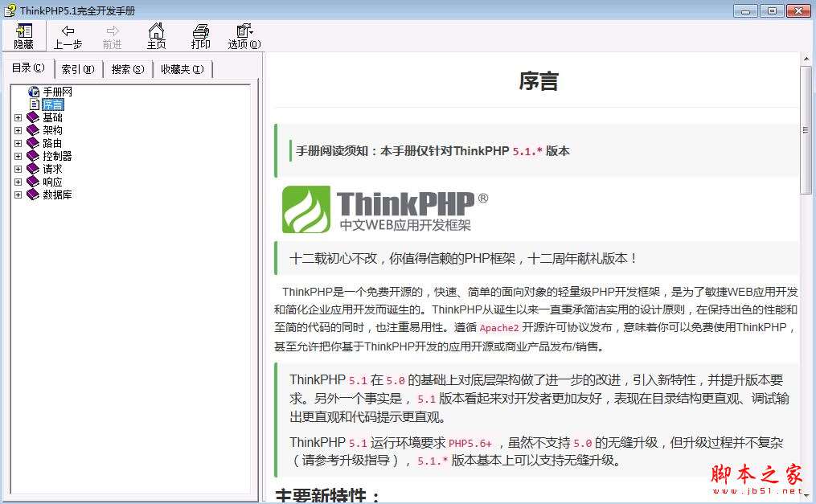816x504 pixels.
Task: Click the book icon beside 路由
Action: (x=33, y=143)
